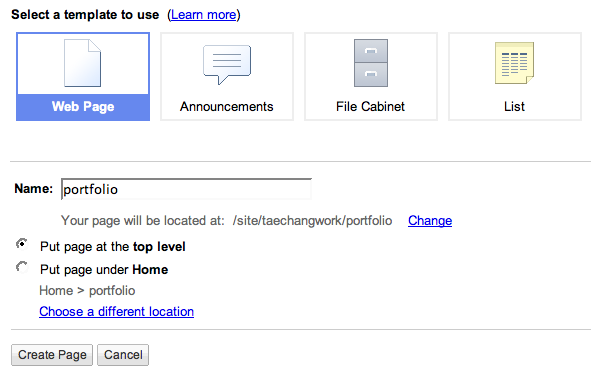591x374 pixels.
Task: Click the 'Put page at the top level' text
Action: (113, 247)
